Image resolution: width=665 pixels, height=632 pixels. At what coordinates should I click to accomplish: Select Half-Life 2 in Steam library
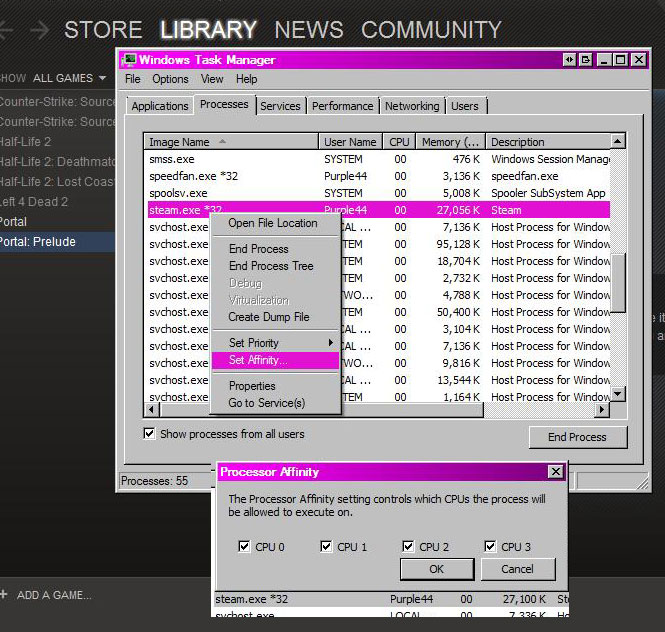click(x=57, y=142)
